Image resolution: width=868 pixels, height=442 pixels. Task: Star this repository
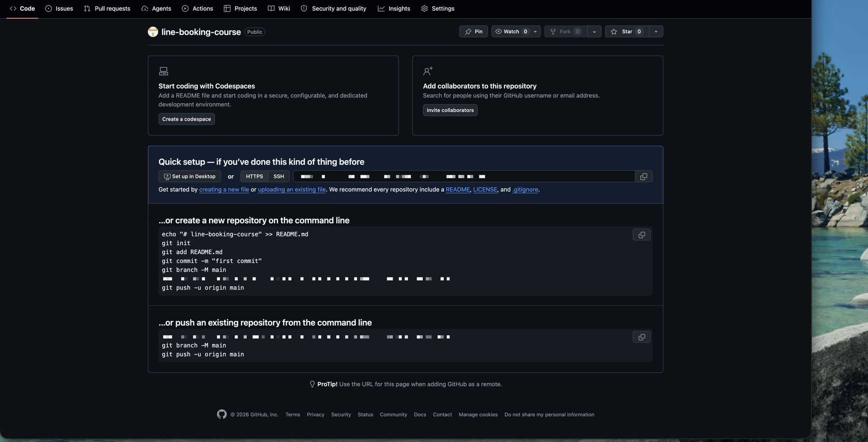pyautogui.click(x=626, y=31)
